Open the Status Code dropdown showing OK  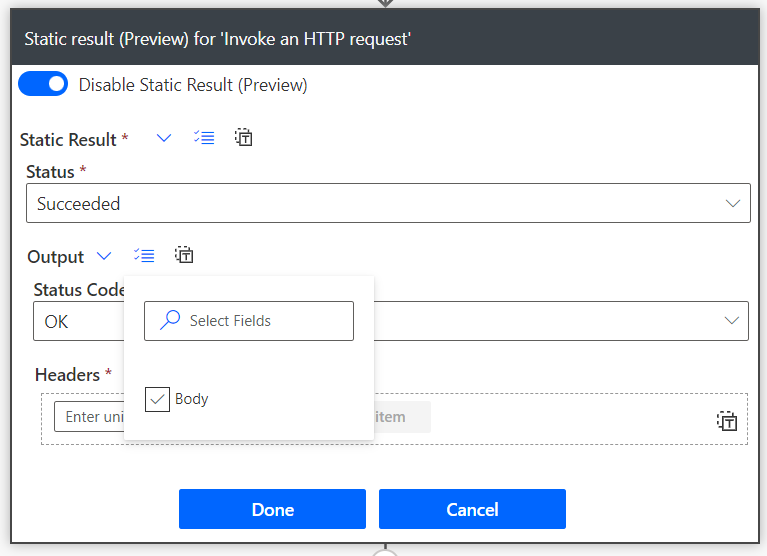point(560,322)
